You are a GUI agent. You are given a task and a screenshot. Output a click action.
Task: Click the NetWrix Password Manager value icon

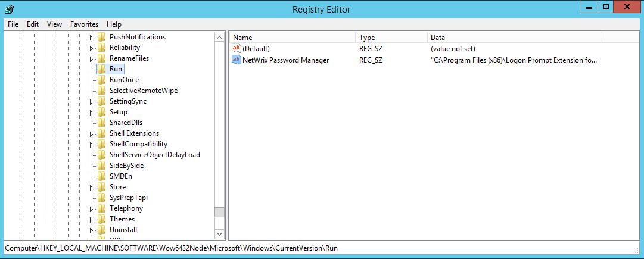point(237,60)
